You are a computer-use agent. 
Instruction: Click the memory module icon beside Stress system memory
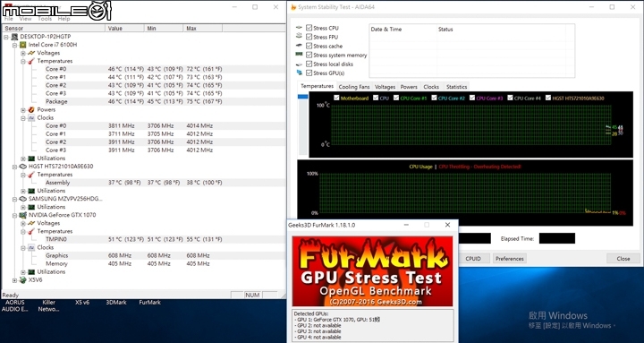[299, 55]
